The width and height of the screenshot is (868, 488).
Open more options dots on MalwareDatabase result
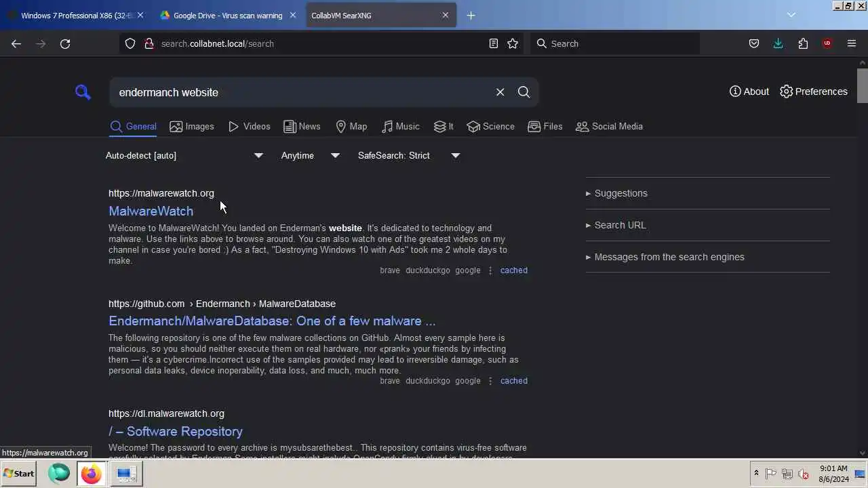tap(490, 380)
